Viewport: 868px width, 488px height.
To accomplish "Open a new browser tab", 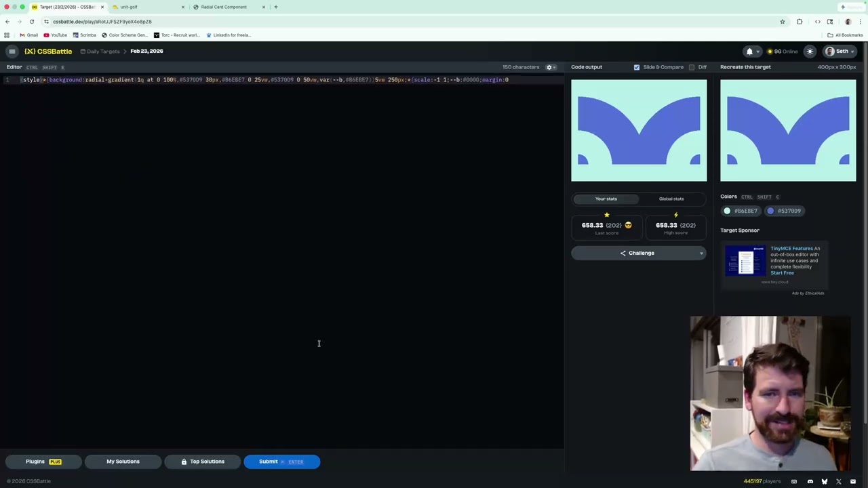I will tap(275, 7).
